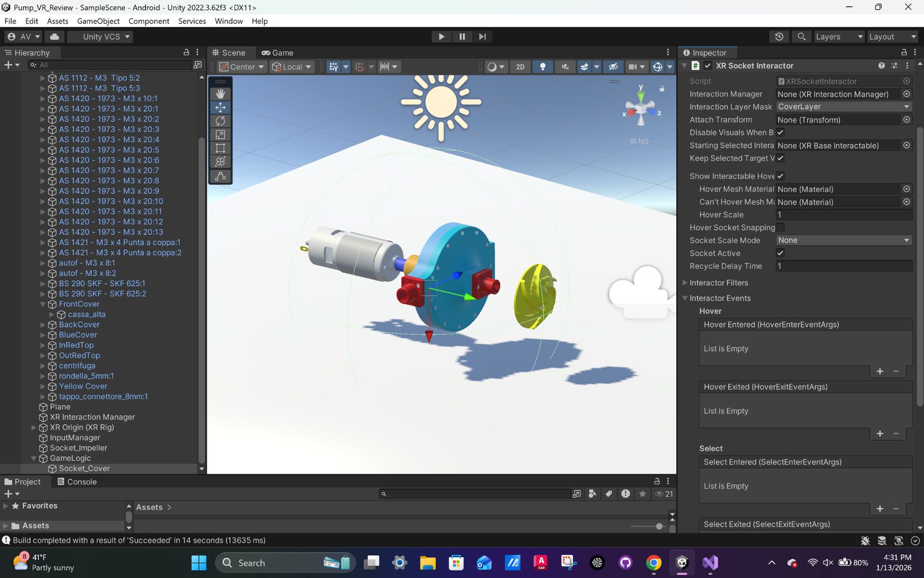Enable Hover Socket Snapping checkbox
The height and width of the screenshot is (578, 924).
(x=780, y=227)
